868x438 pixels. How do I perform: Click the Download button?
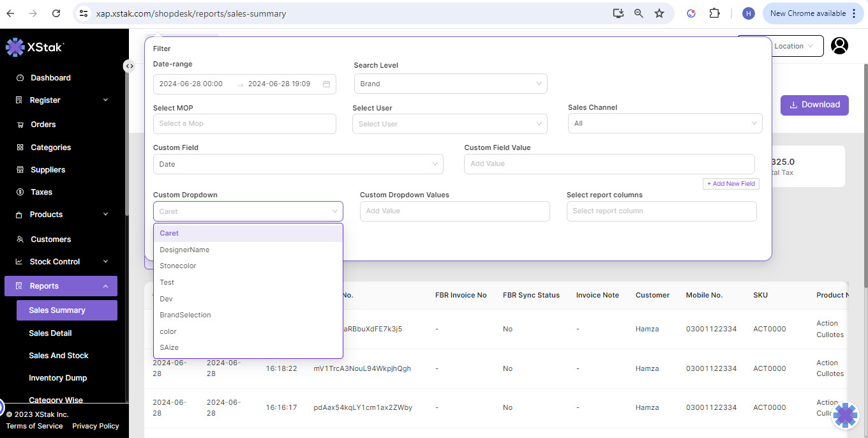point(814,105)
